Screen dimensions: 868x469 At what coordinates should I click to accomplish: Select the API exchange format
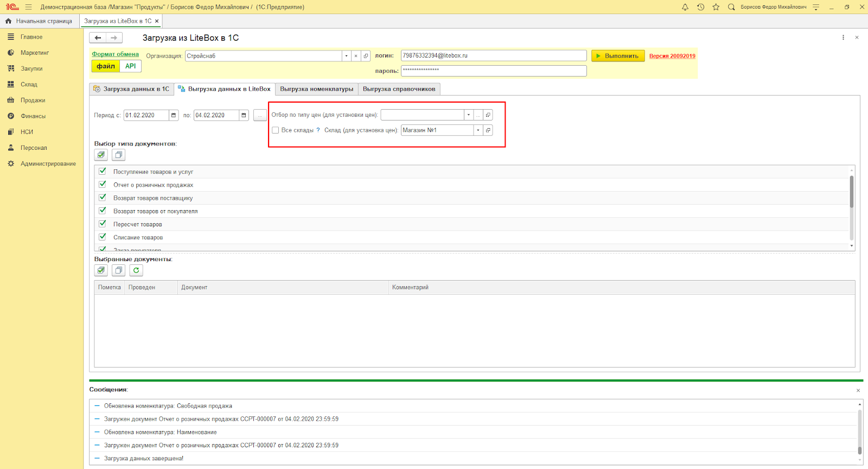[131, 66]
